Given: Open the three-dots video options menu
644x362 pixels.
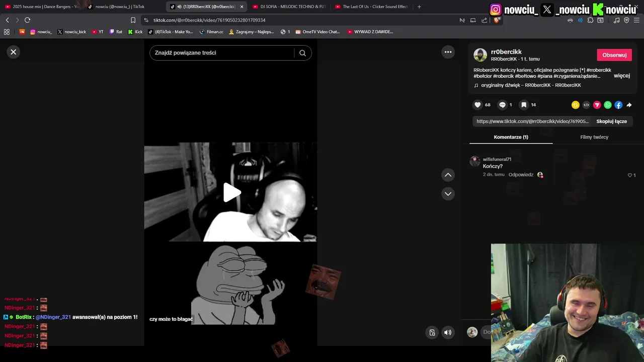Looking at the screenshot, I should (x=448, y=52).
